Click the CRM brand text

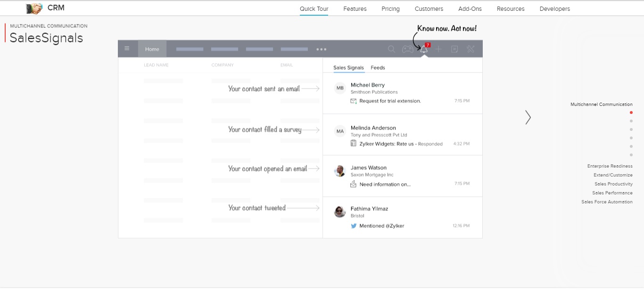pyautogui.click(x=56, y=8)
